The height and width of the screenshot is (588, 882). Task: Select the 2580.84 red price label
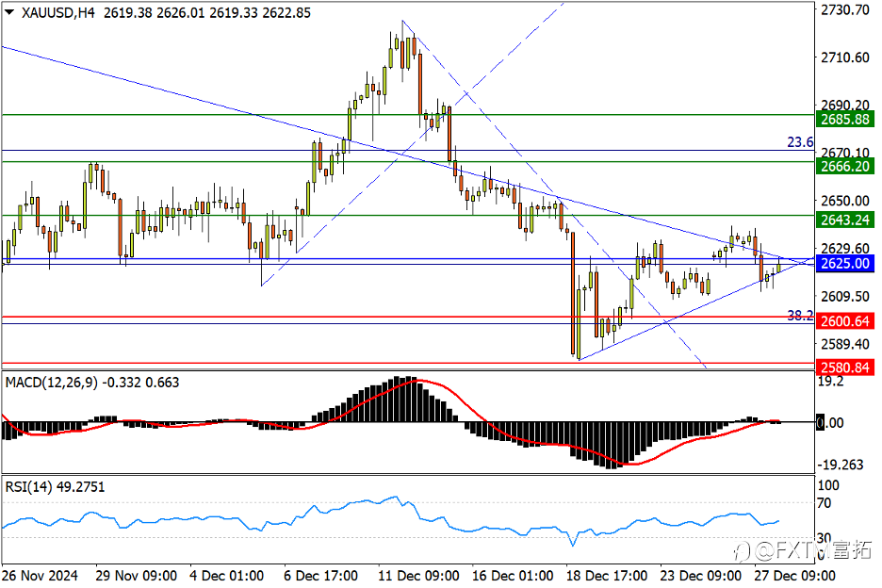click(845, 367)
